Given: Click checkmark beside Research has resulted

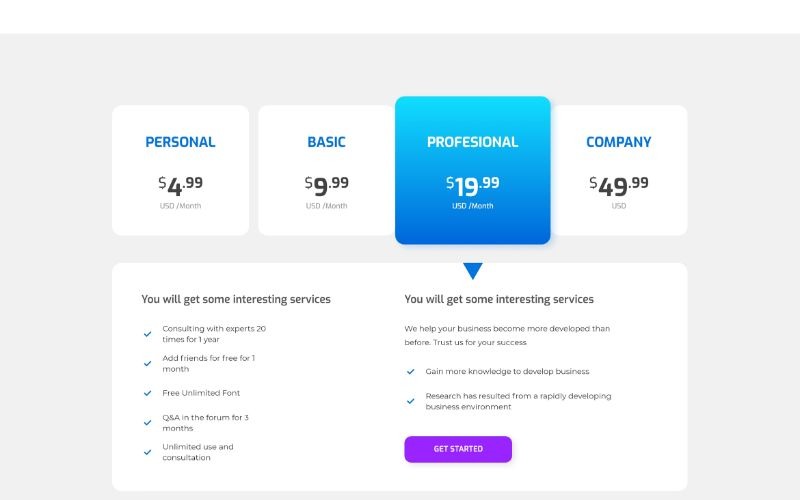Looking at the screenshot, I should (411, 401).
